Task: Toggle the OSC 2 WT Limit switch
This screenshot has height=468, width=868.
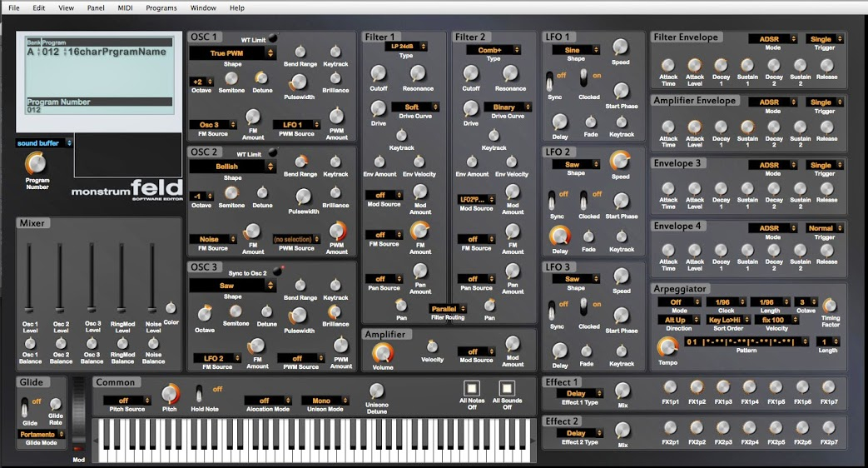Action: (272, 152)
